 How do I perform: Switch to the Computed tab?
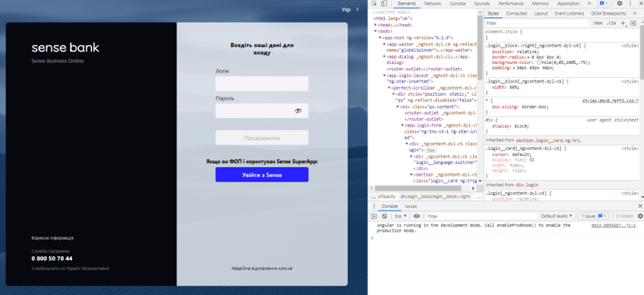point(516,13)
